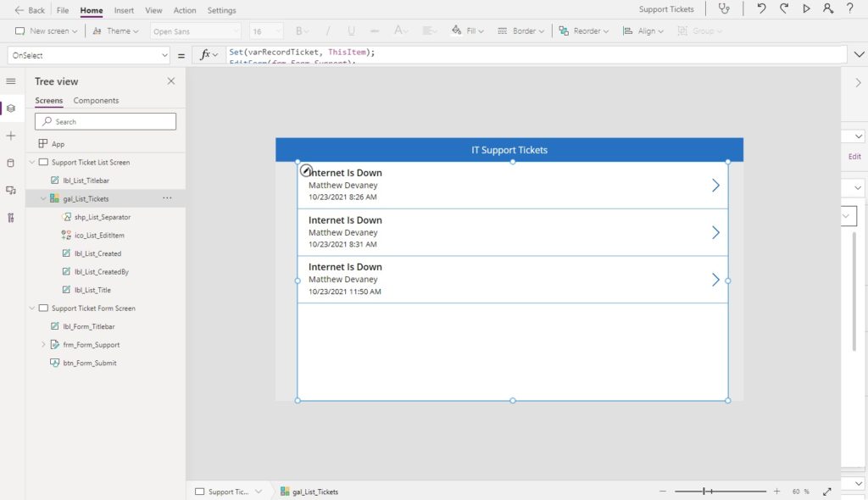This screenshot has height=500, width=868.
Task: Switch to the Components tab
Action: point(96,100)
